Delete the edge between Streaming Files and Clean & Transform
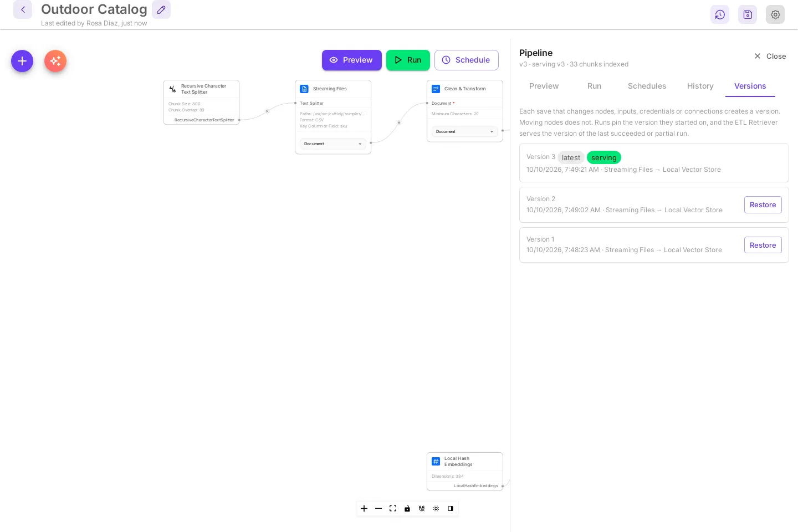798x532 pixels. [x=399, y=122]
